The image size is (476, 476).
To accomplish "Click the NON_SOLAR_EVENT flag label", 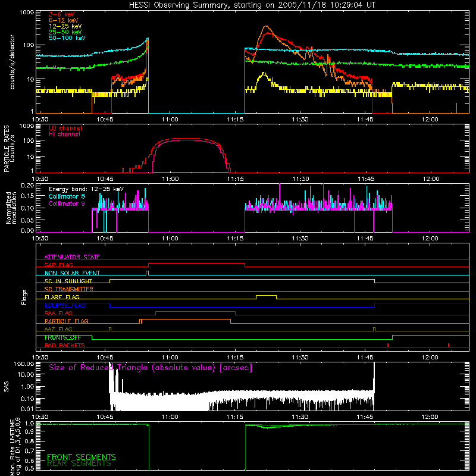I will [x=72, y=273].
